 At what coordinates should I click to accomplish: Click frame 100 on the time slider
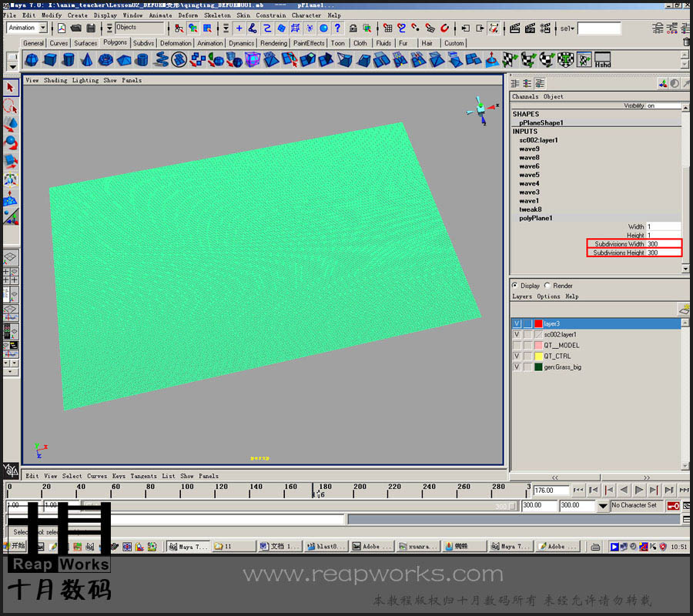coord(181,490)
